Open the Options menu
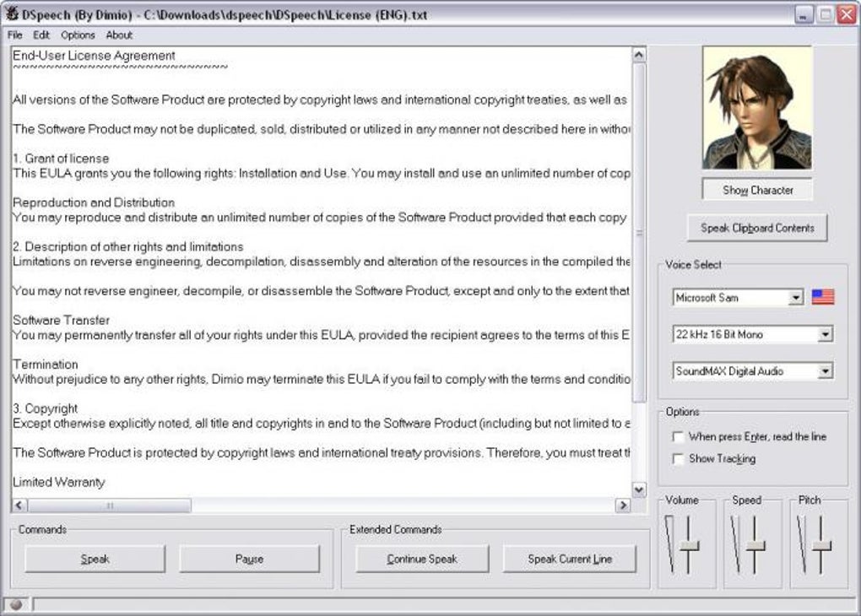 pos(78,35)
